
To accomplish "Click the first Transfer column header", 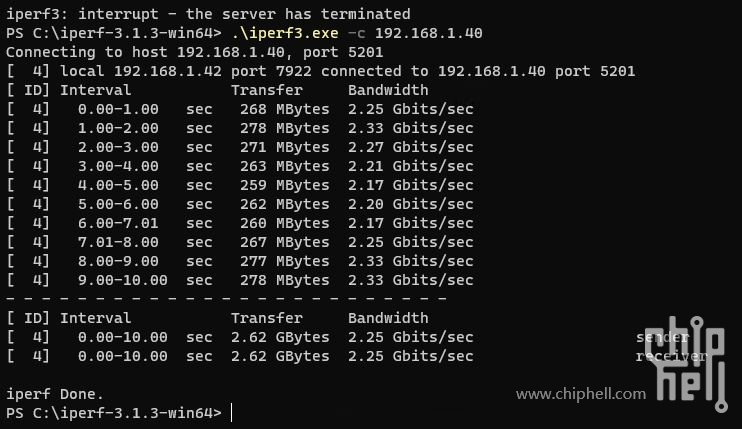I will [x=267, y=90].
